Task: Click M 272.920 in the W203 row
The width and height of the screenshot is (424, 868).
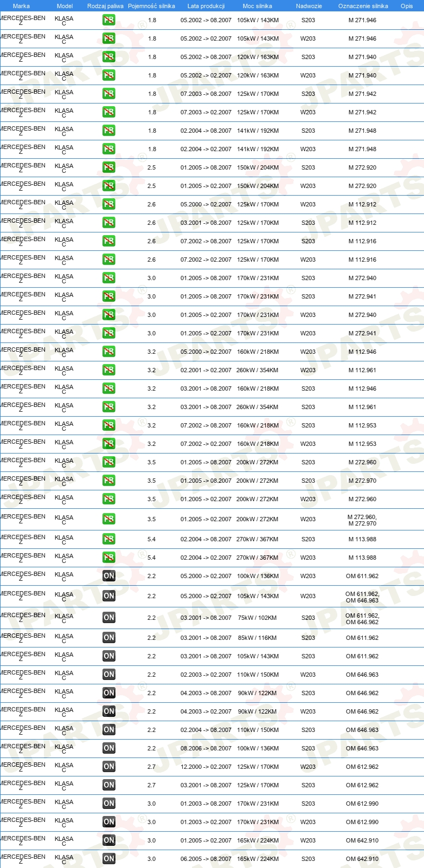Action: [x=362, y=186]
